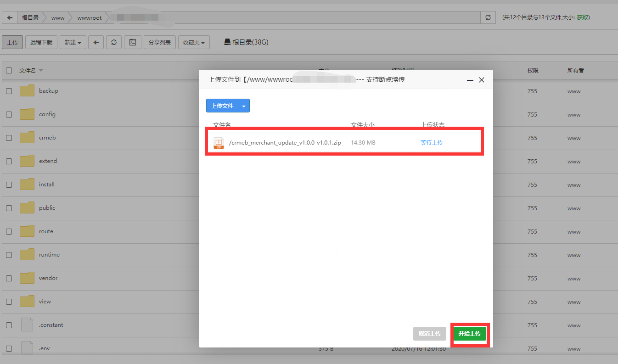This screenshot has height=364, width=618.
Task: Click the view folder icon
Action: point(27,301)
